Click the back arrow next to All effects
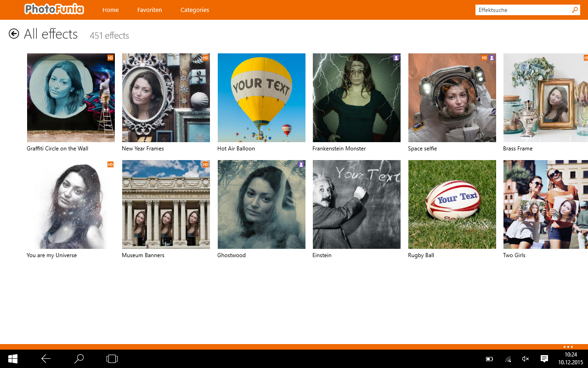Viewport: 588px width, 368px height. pos(14,33)
